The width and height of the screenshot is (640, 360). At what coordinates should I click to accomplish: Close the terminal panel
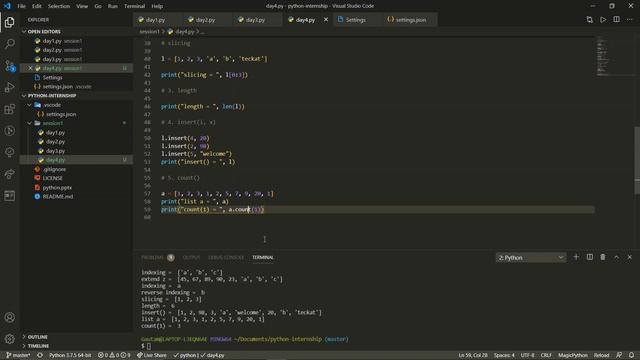point(629,257)
